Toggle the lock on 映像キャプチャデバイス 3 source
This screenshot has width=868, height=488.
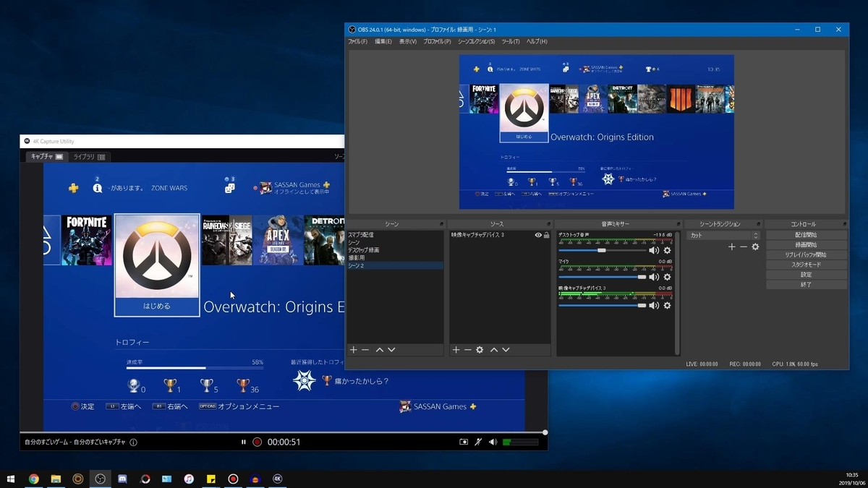(x=546, y=235)
